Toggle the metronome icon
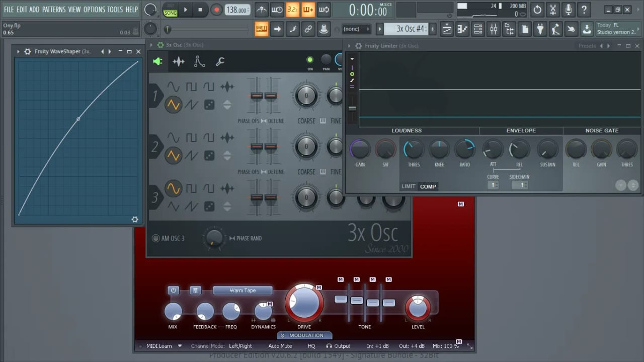The image size is (644, 362). coord(262,10)
